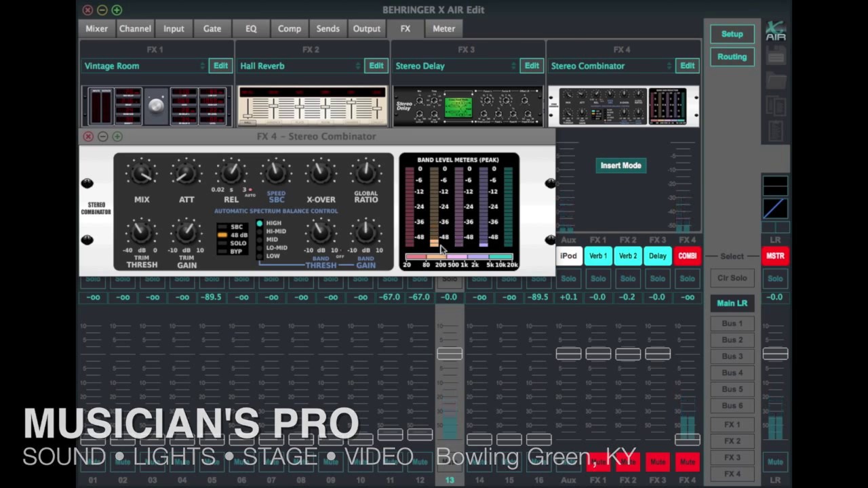Click the SBC Speed knob
Viewport: 868px width, 488px height.
tap(276, 173)
